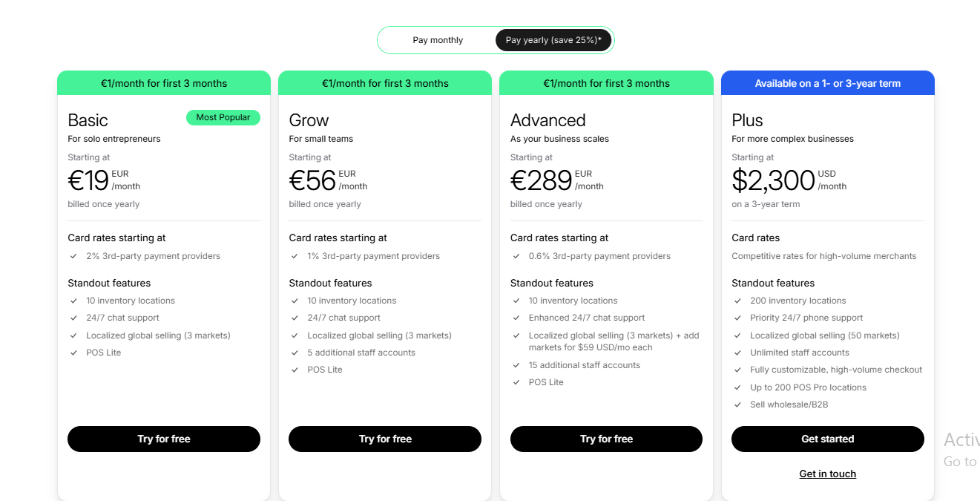
Task: Click the Advanced plan €1/month promo banner
Action: pyautogui.click(x=606, y=83)
